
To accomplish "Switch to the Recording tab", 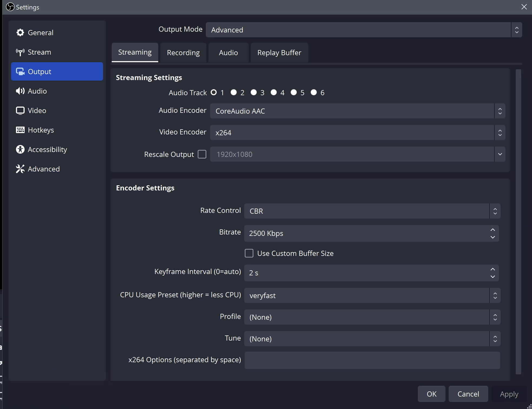I will pos(183,52).
